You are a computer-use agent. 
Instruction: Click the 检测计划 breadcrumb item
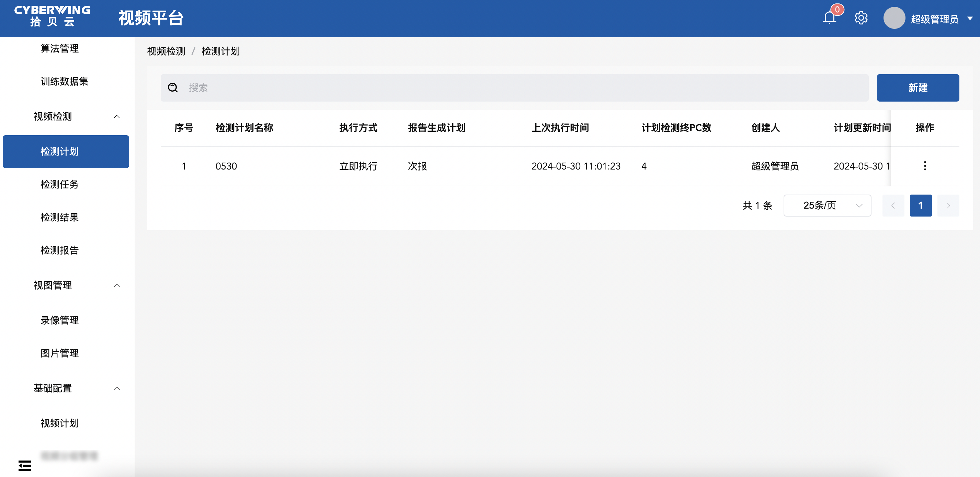pos(220,51)
